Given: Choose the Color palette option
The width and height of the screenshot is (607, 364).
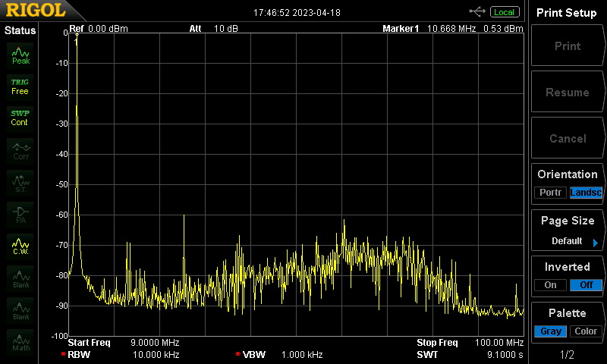Looking at the screenshot, I should point(586,331).
